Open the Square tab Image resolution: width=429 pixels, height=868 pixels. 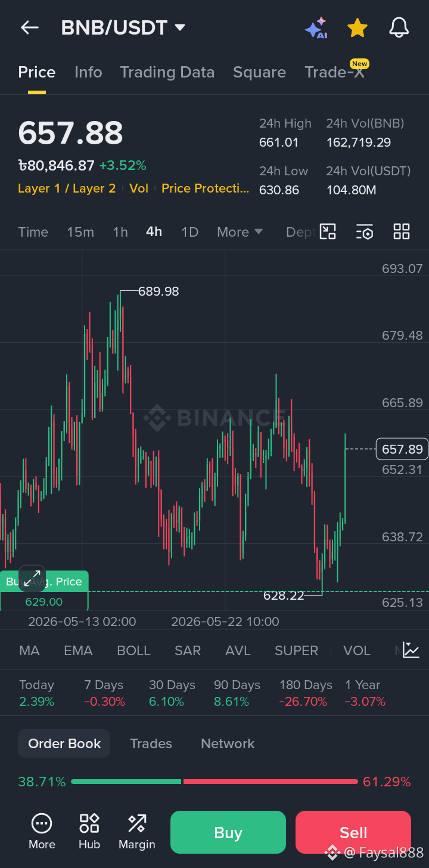click(259, 72)
